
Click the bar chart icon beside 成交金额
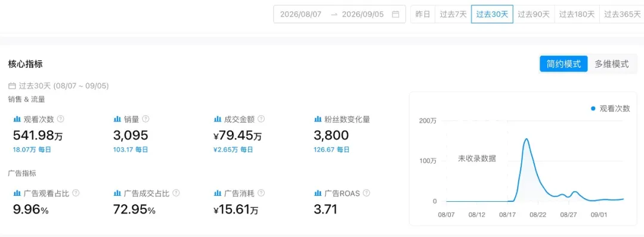click(x=218, y=119)
